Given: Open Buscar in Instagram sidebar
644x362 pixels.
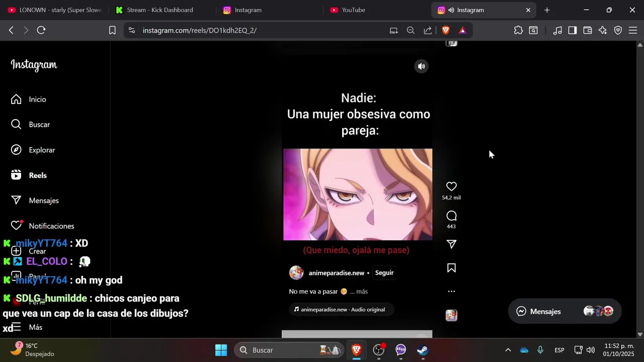Looking at the screenshot, I should 31,125.
